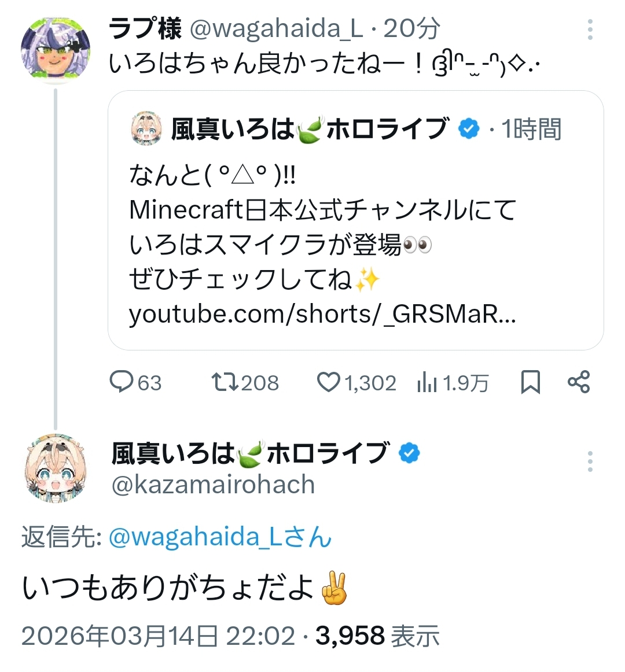
Task: Open the youtube.com/shorts link
Action: coord(322,314)
